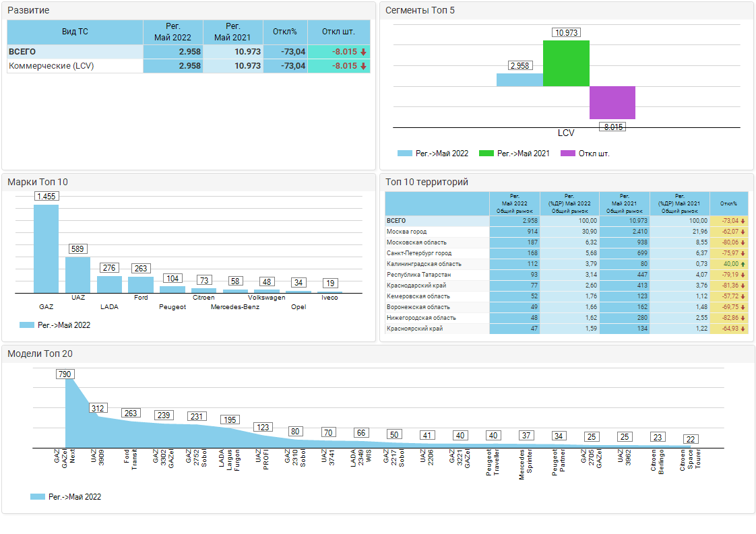
Task: Click the GAZ bar labeled 1.455
Action: 46,248
